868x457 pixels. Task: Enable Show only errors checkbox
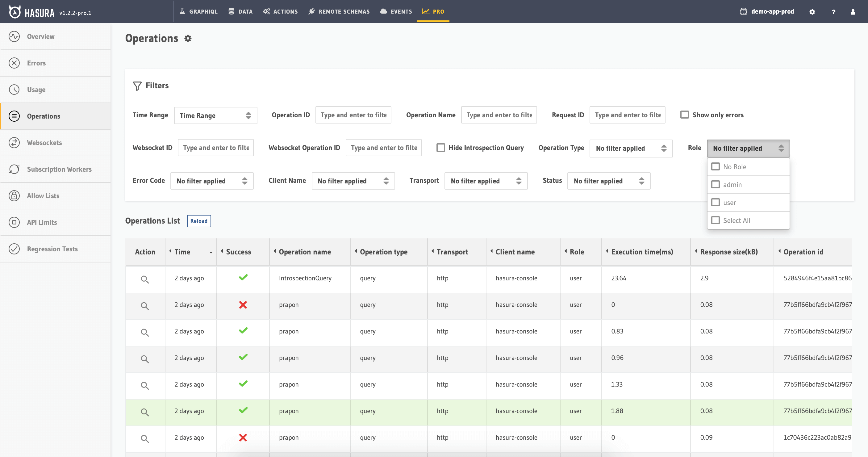coord(684,115)
